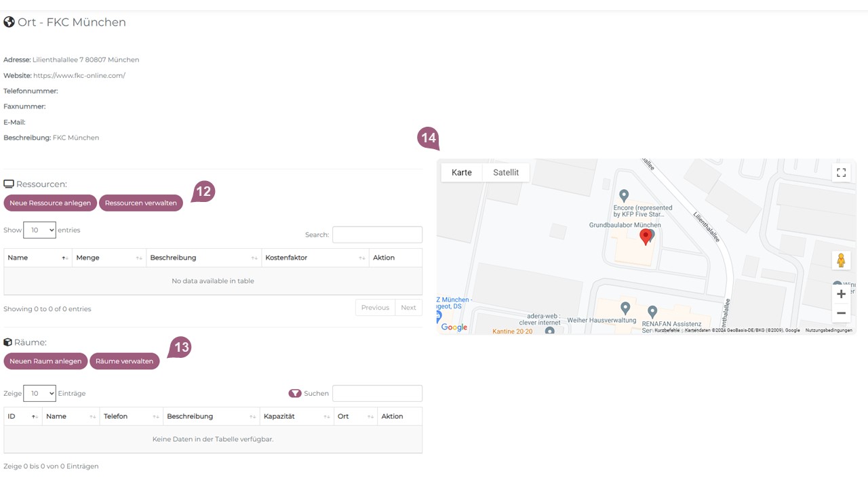This screenshot has height=488, width=868.
Task: Click Räume verwalten button
Action: (124, 361)
